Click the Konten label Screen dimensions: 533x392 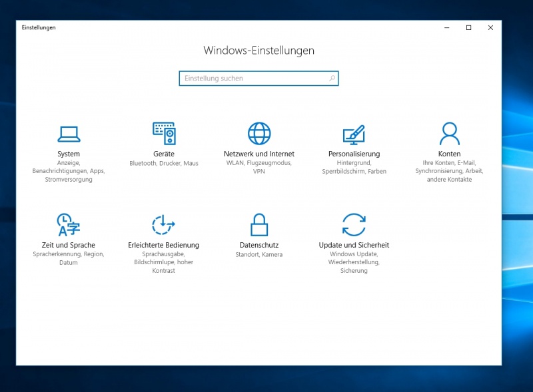449,154
